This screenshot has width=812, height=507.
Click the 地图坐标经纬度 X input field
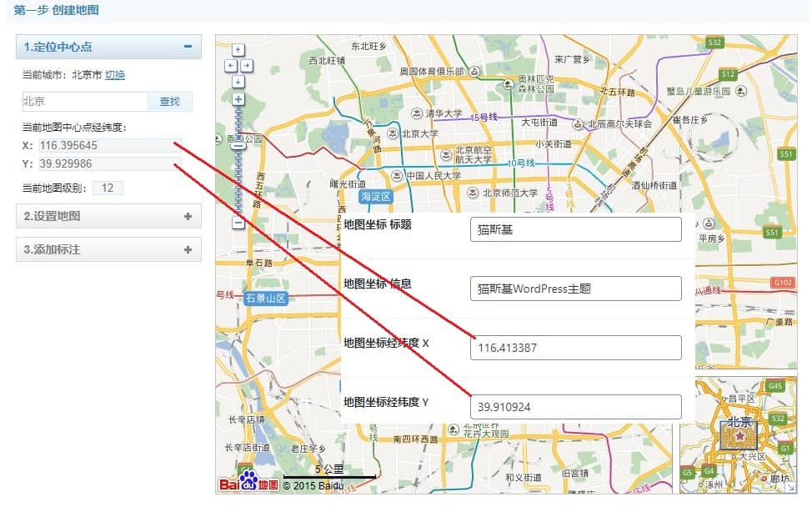tap(575, 348)
